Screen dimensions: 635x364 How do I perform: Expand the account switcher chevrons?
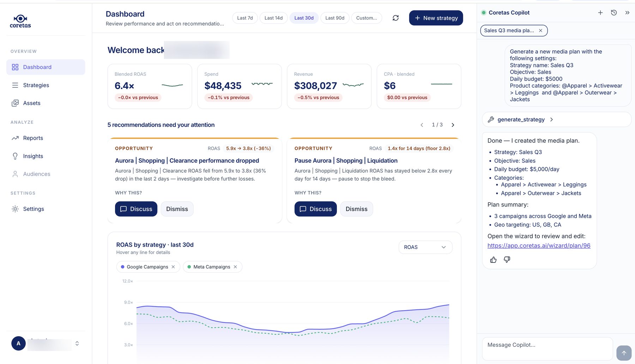(x=77, y=343)
